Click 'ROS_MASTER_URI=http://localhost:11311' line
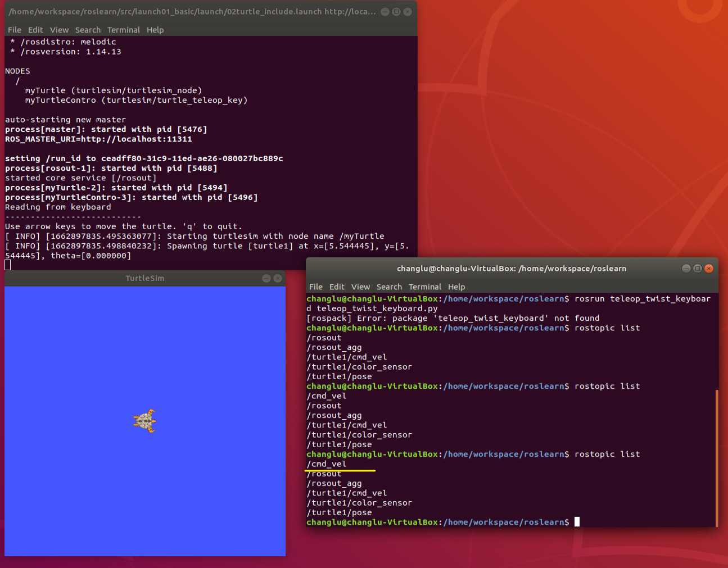 tap(98, 139)
